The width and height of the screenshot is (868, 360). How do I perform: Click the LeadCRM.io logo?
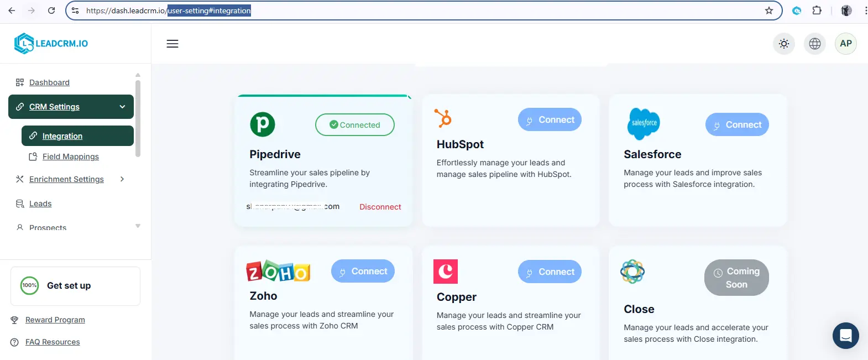tap(51, 44)
